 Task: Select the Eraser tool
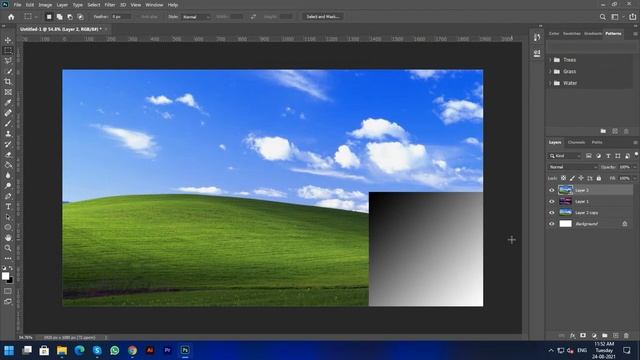coord(8,155)
